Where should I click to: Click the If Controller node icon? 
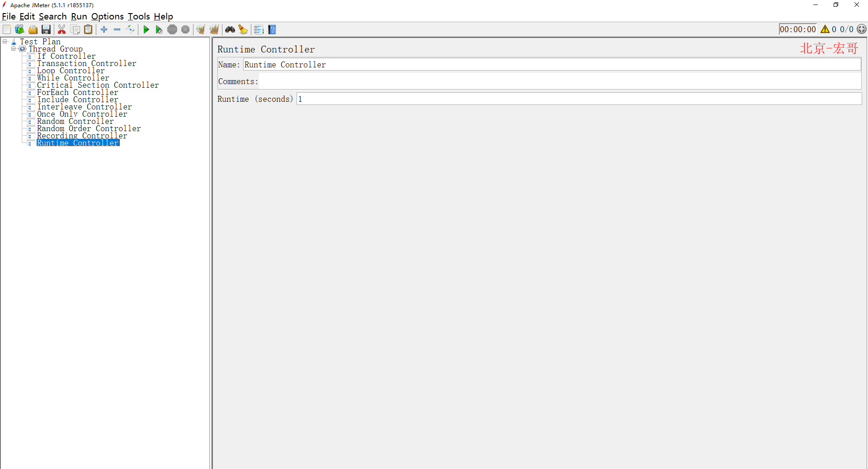click(x=30, y=56)
